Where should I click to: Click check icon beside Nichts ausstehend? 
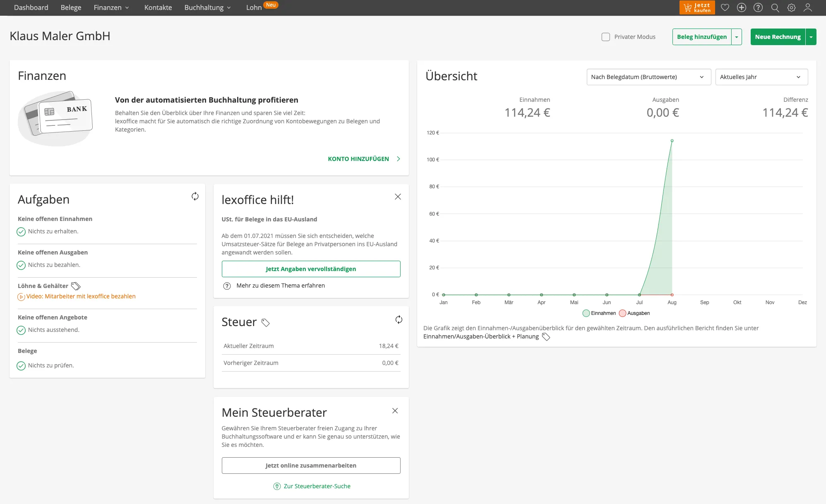(21, 330)
